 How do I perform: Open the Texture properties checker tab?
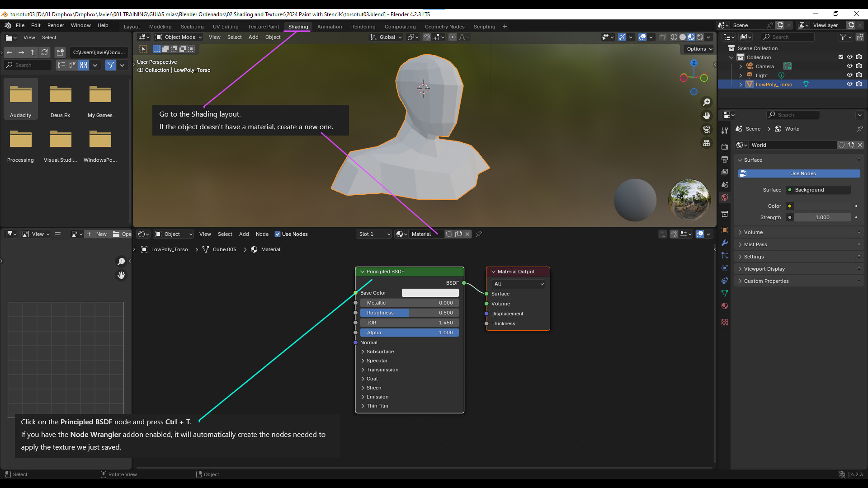tap(725, 322)
